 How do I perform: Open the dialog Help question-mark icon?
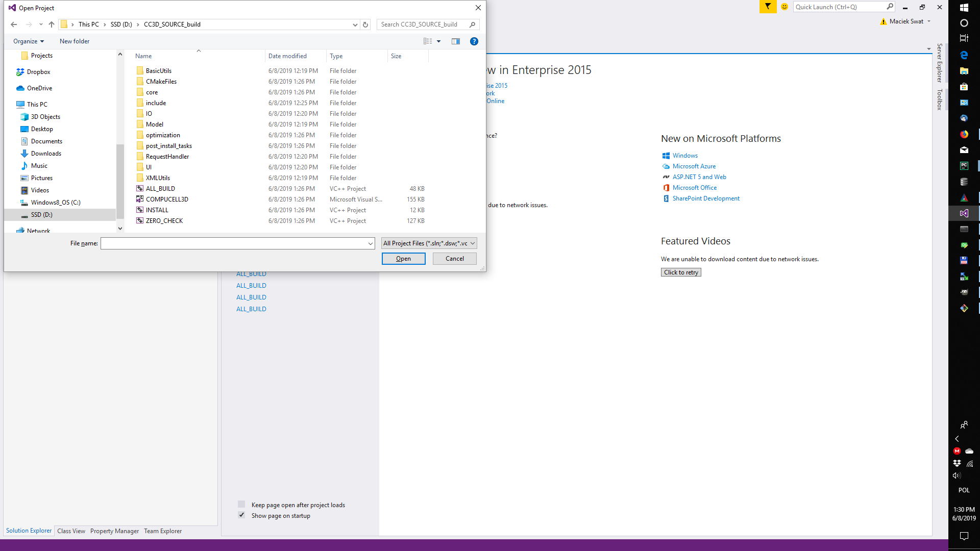point(474,41)
